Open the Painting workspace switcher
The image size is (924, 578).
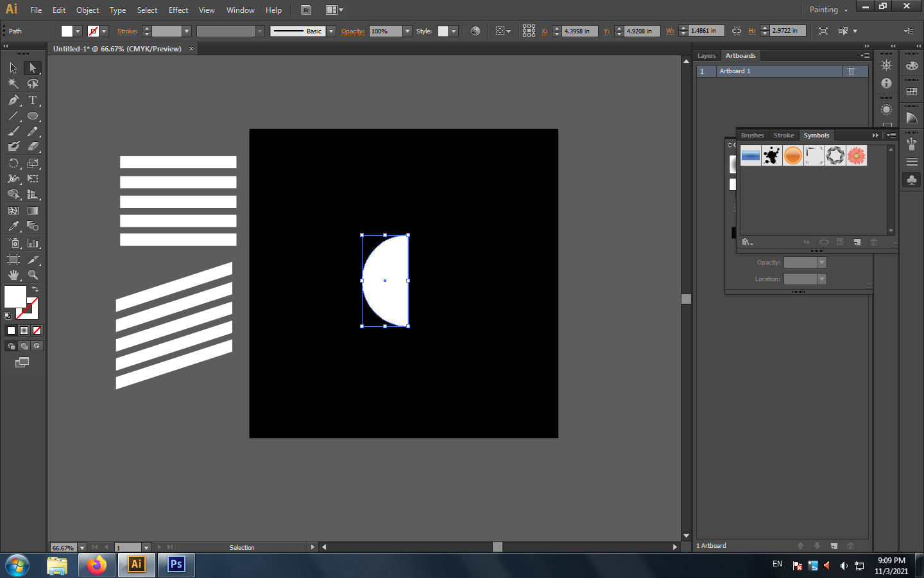828,10
